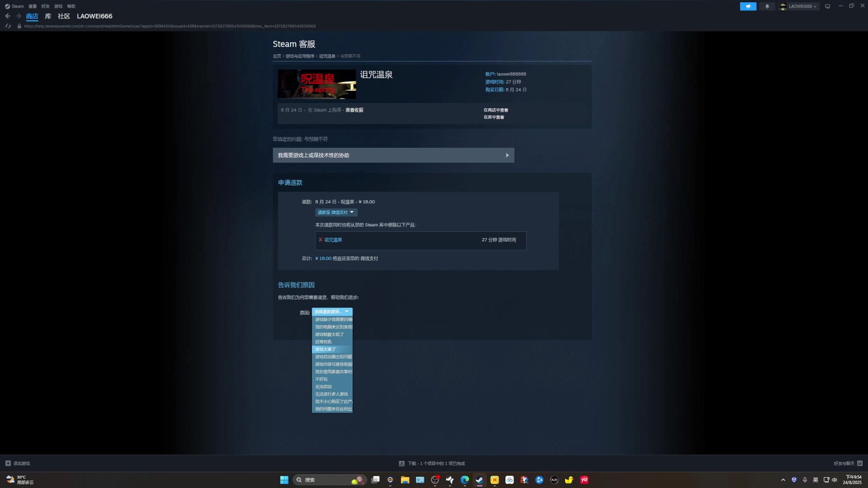
Task: Select reason 游戏帧数太低了
Action: pos(332,334)
